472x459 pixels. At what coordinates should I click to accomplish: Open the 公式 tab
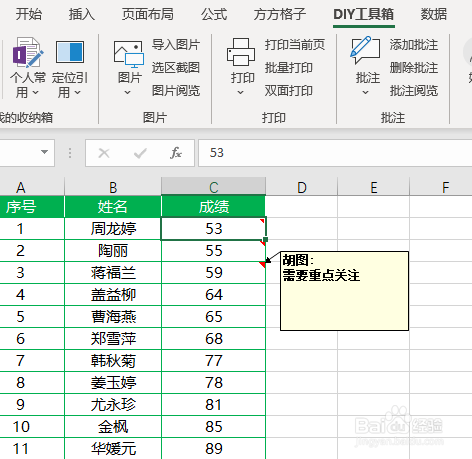[x=214, y=14]
